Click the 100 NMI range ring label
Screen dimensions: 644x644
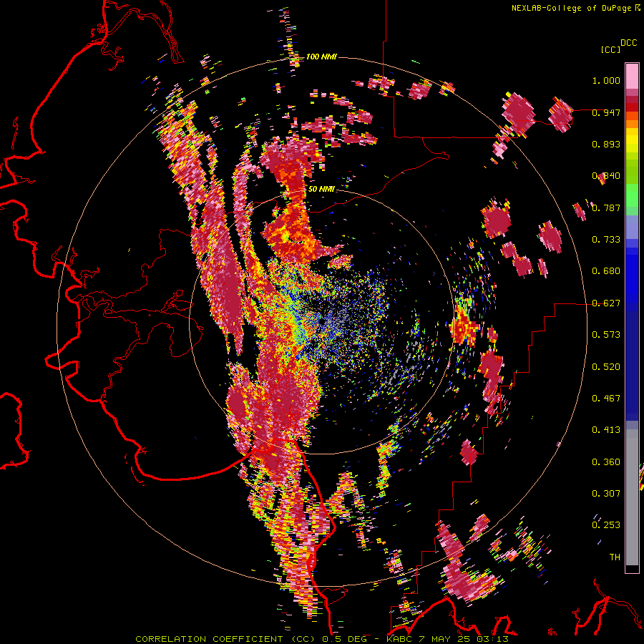tap(321, 57)
